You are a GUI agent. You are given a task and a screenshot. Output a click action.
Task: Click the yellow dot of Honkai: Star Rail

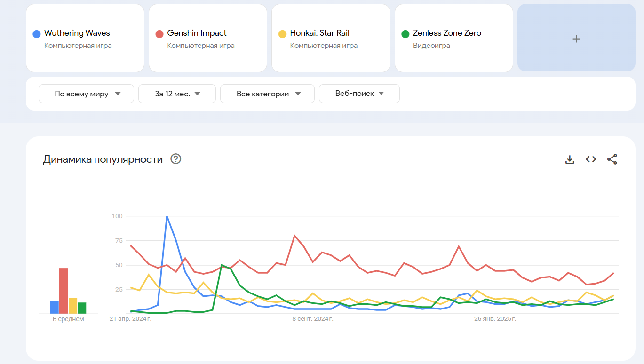tap(282, 34)
